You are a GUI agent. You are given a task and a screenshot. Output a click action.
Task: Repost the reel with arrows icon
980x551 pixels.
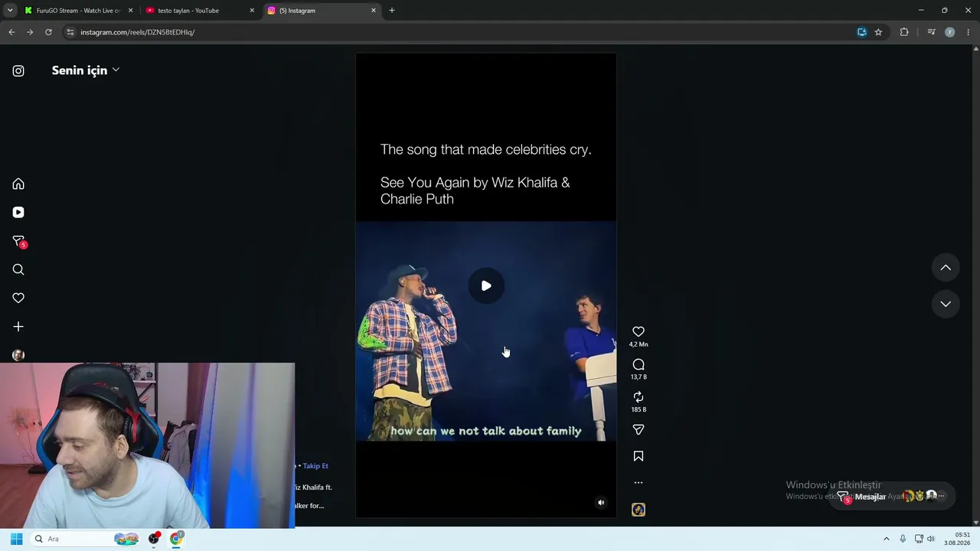click(639, 397)
